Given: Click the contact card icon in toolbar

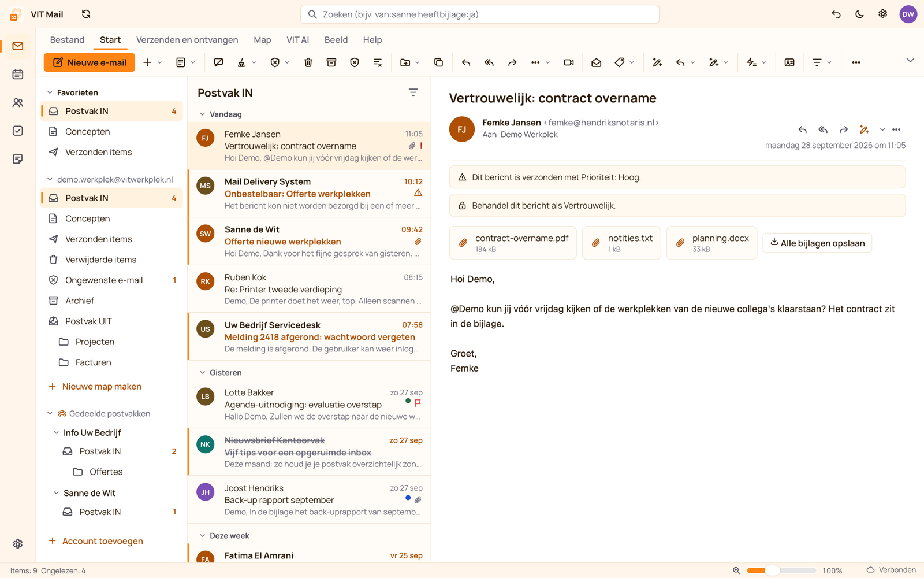Looking at the screenshot, I should [789, 62].
